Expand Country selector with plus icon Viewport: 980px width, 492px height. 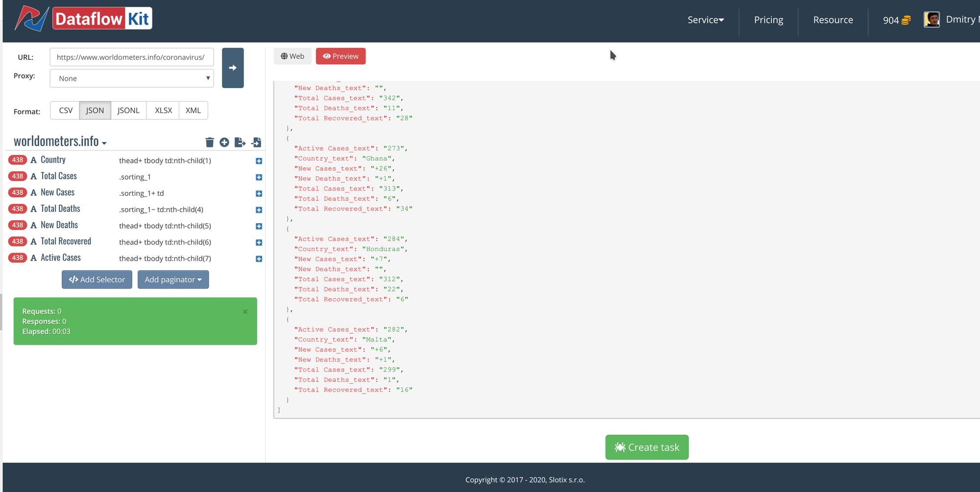[259, 161]
